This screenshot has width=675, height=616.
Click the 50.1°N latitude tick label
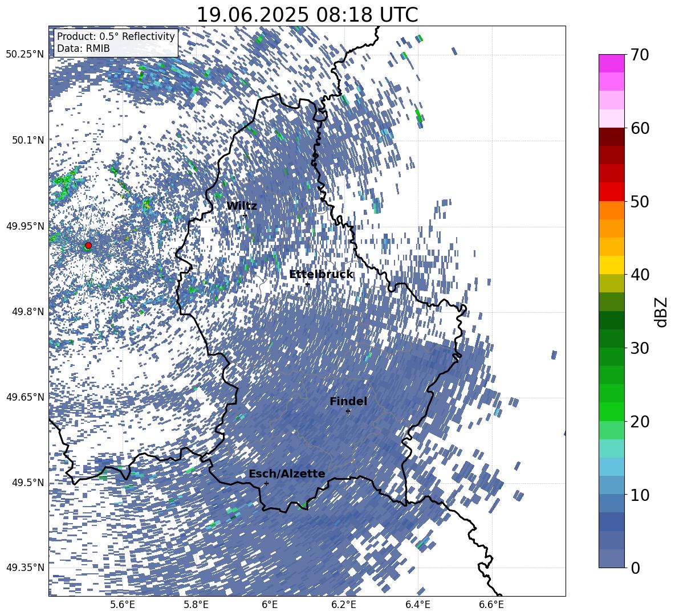click(x=28, y=140)
